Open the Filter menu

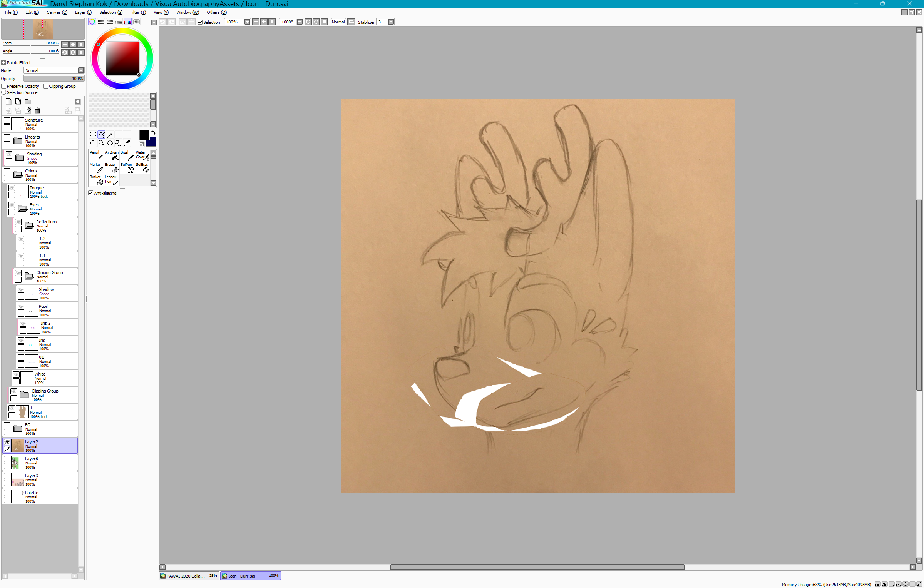pyautogui.click(x=138, y=12)
